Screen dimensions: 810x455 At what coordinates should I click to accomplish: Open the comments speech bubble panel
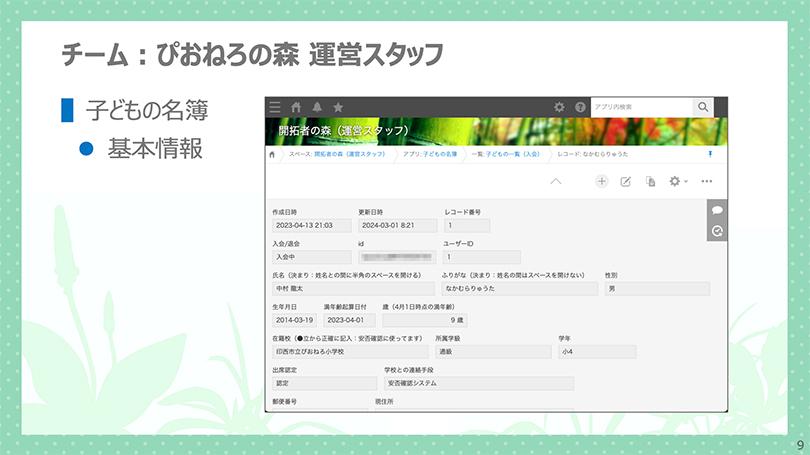(717, 210)
